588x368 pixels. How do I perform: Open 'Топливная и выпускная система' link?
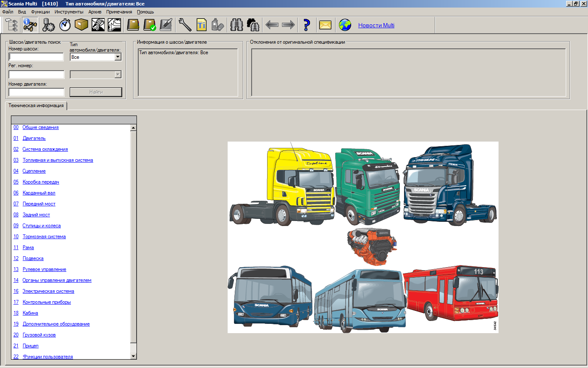tap(58, 160)
